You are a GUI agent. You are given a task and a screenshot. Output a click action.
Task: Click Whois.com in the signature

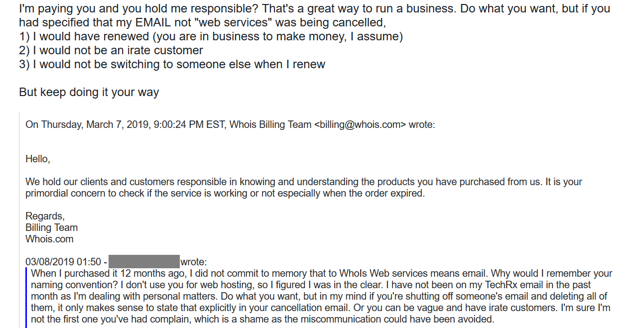click(x=49, y=239)
